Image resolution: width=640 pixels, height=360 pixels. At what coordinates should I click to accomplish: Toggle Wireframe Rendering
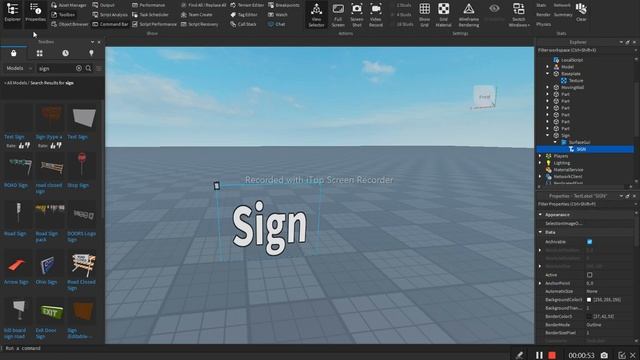tap(469, 15)
